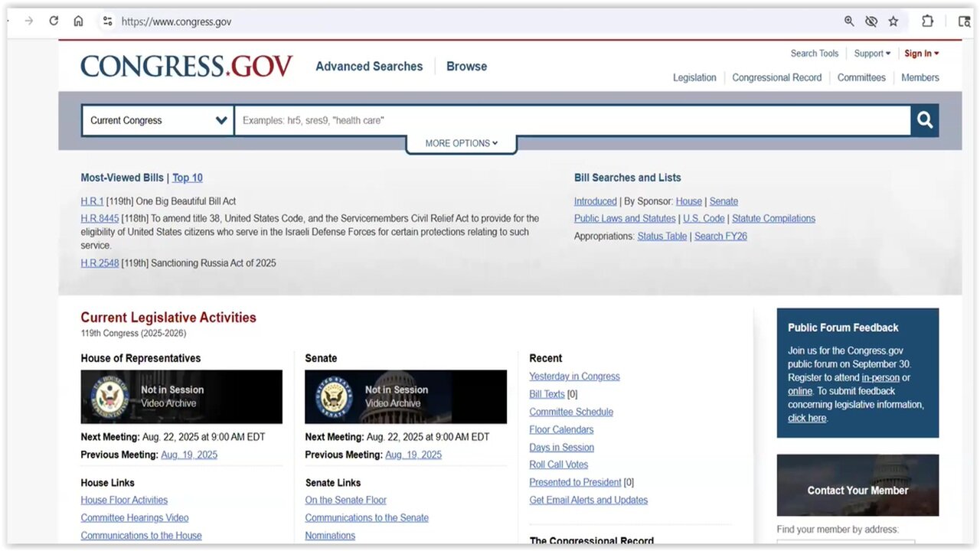Open Statute Compilations link

tap(773, 218)
